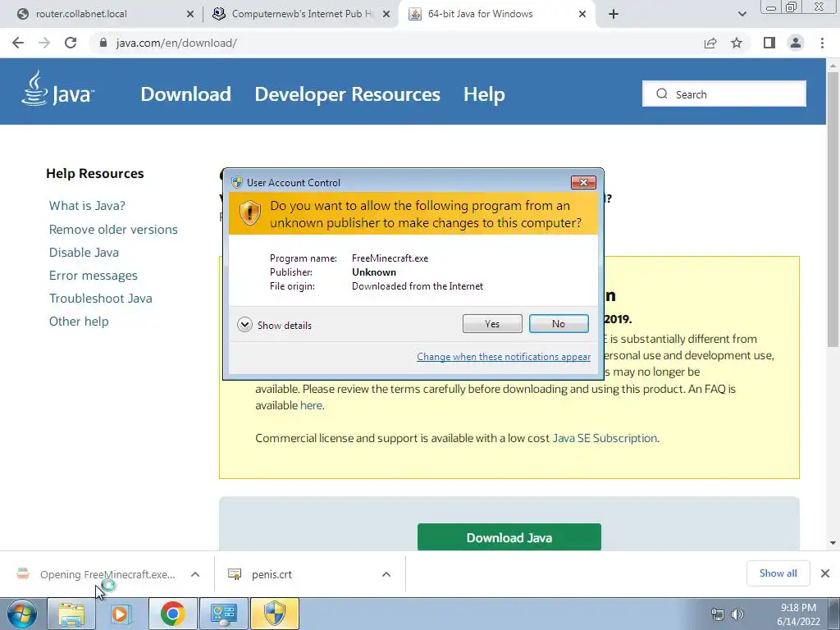The height and width of the screenshot is (630, 840).
Task: Click Yes in the UAC prompt
Action: (492, 323)
